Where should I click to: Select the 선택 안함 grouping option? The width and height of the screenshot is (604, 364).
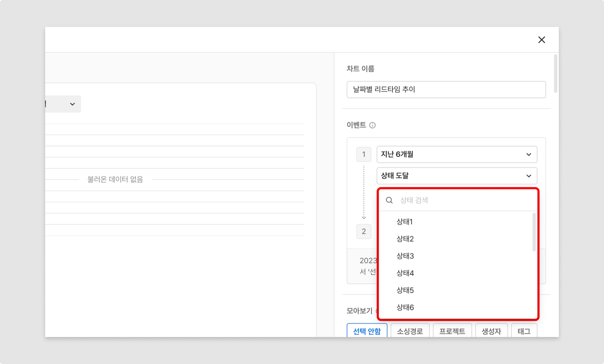click(367, 331)
